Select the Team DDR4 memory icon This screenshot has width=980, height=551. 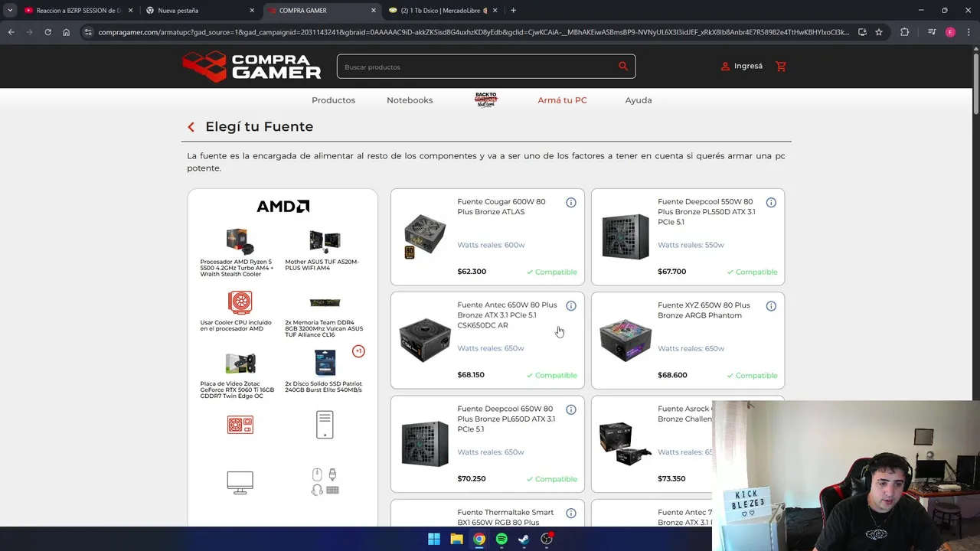coord(325,302)
